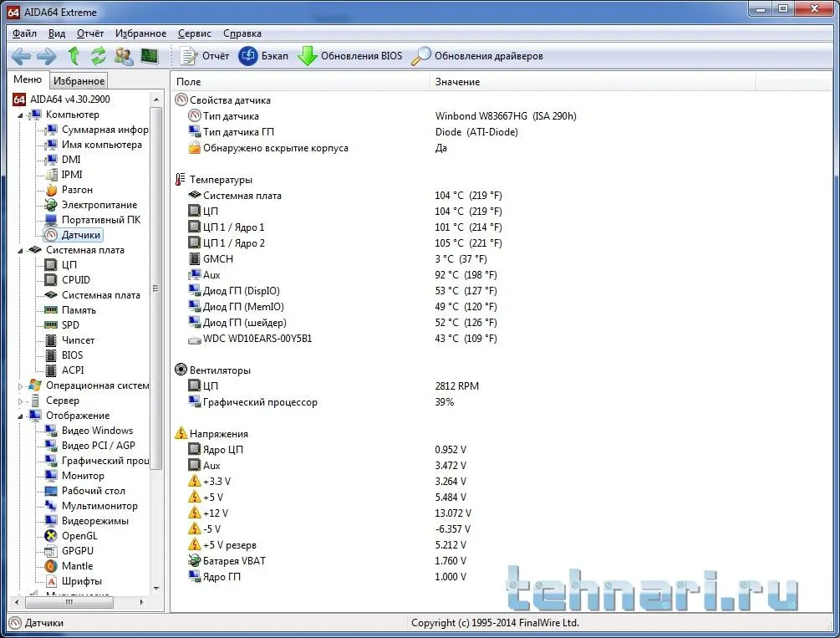Select the Mantle tree item
The image size is (840, 638).
[x=69, y=565]
